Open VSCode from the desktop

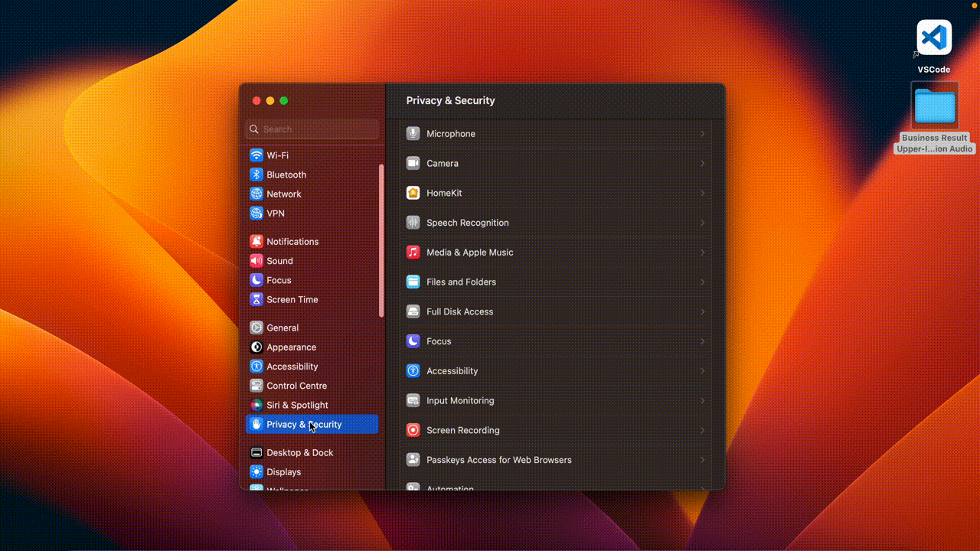[933, 38]
